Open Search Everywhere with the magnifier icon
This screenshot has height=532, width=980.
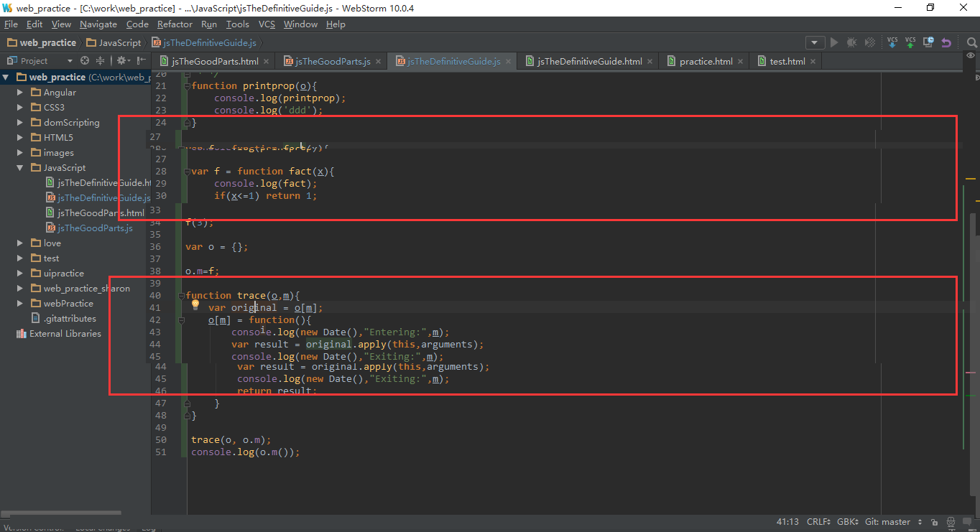971,42
